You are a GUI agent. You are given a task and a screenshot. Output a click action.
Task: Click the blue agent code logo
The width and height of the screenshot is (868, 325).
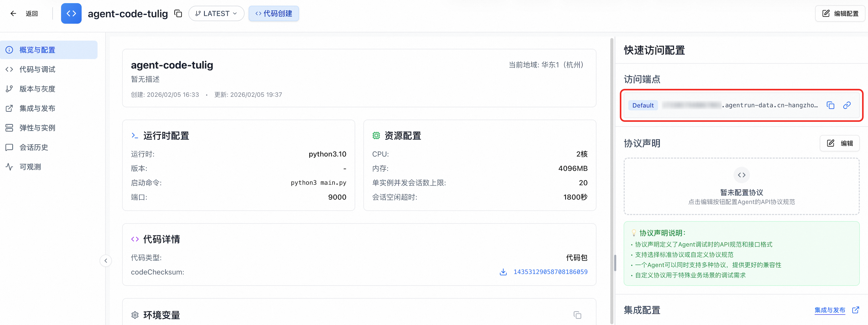coord(71,13)
